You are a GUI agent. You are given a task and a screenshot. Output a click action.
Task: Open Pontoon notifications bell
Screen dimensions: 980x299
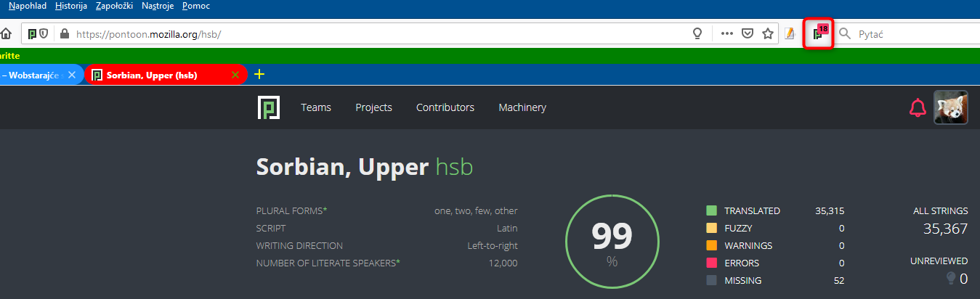pos(918,108)
